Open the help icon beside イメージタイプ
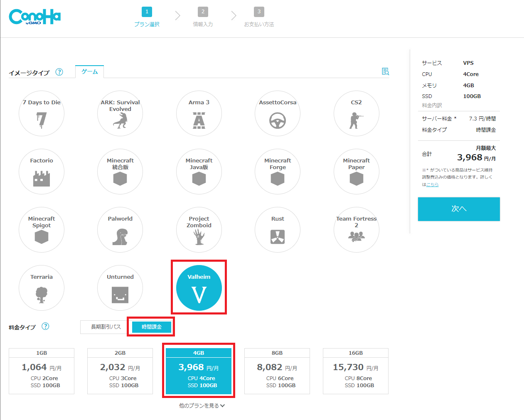The width and height of the screenshot is (524, 420). (x=59, y=72)
